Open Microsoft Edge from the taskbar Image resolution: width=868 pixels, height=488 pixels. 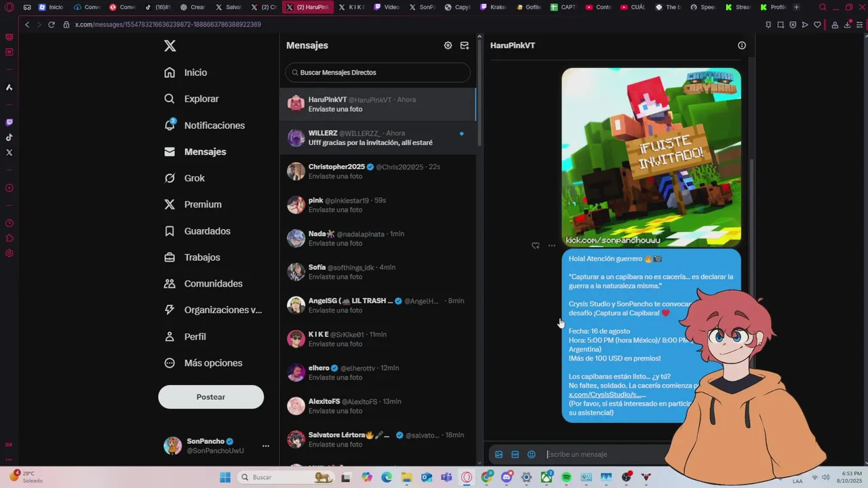(387, 477)
